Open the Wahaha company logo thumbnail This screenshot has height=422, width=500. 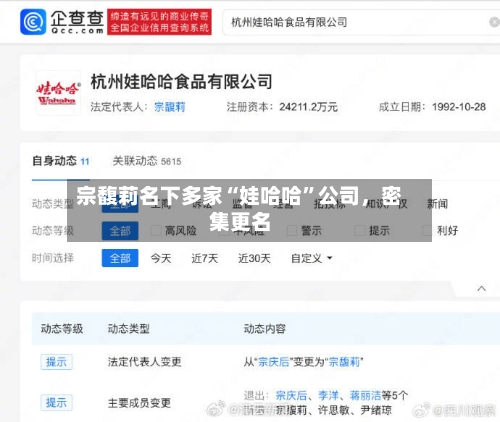pos(58,93)
